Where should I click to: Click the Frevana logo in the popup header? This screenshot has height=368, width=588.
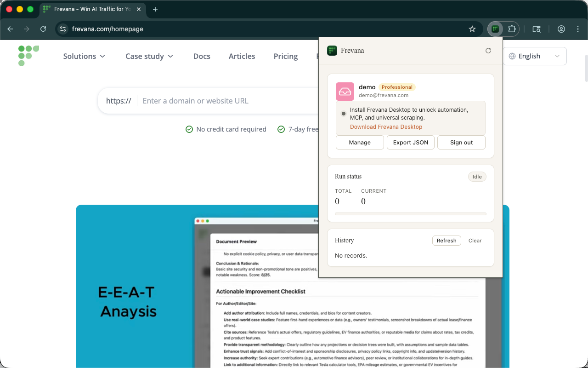coord(332,51)
